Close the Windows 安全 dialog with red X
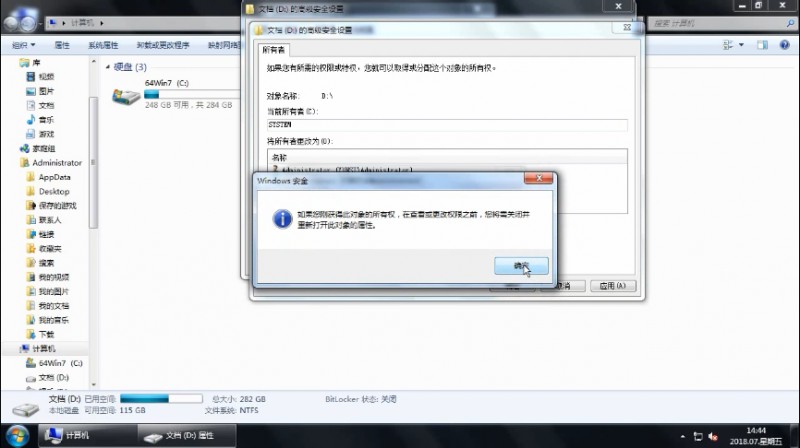 click(538, 178)
